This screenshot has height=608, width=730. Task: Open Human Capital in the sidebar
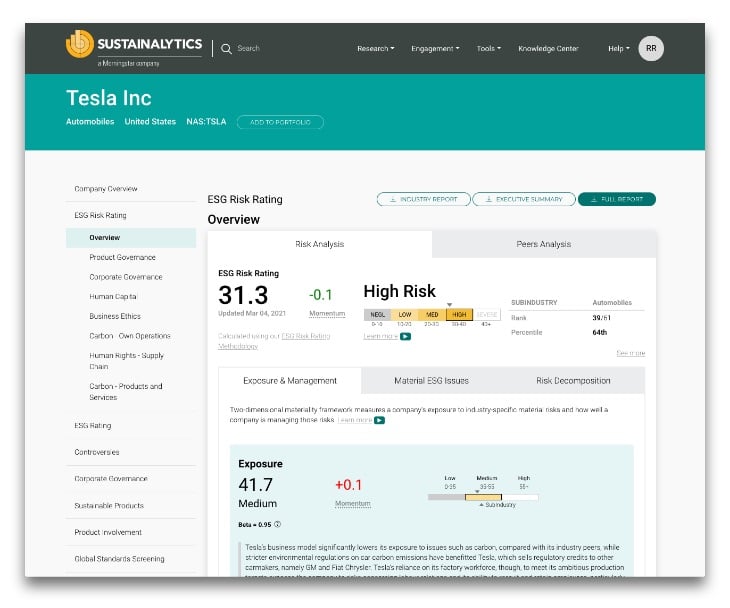(x=113, y=296)
